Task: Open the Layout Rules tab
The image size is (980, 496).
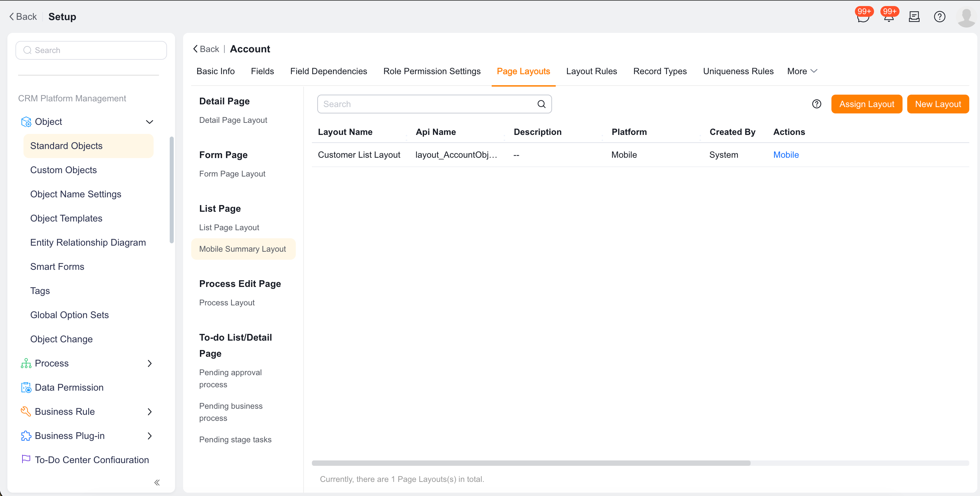Action: pos(591,71)
